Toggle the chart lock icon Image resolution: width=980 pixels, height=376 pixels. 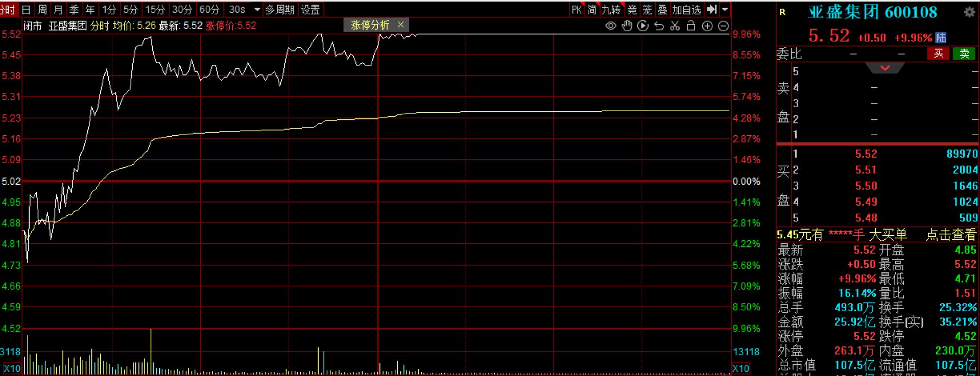point(691,26)
